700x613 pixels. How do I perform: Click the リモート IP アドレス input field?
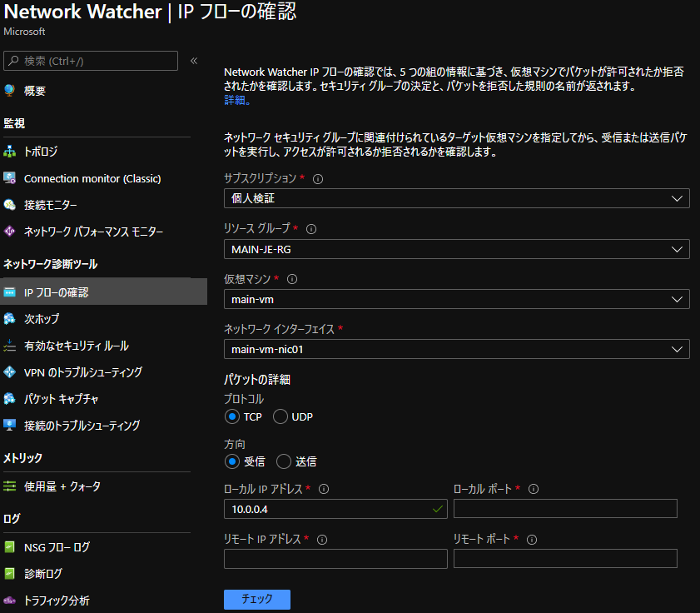(x=335, y=559)
